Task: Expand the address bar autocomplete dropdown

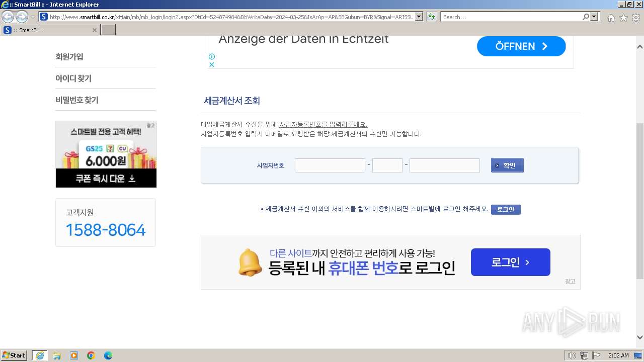Action: coord(419,17)
